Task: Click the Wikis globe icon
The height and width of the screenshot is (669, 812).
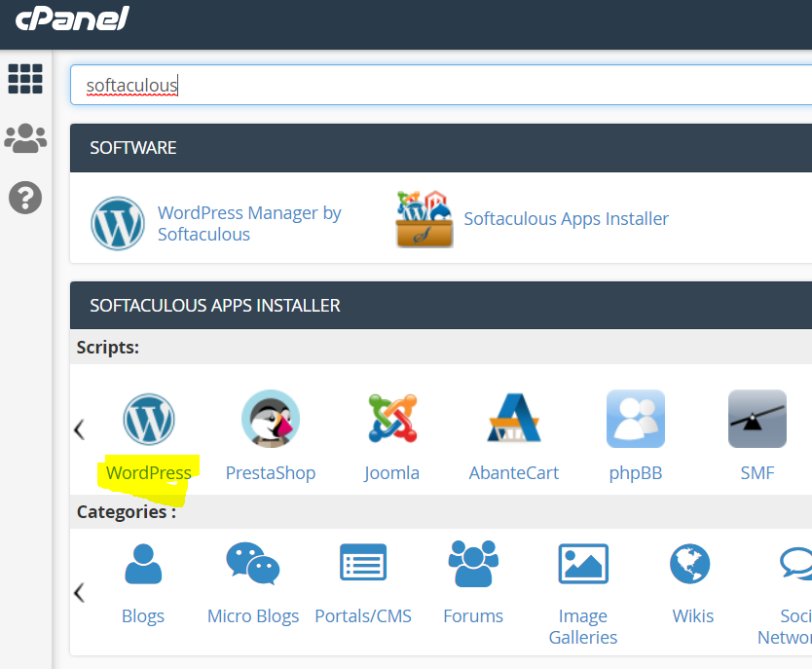Action: coord(689,564)
